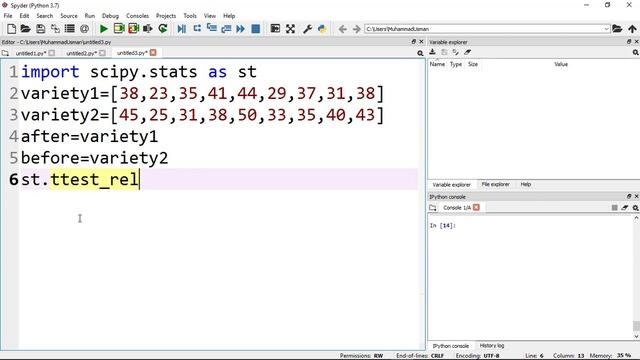Open the Run menu
Image resolution: width=640 pixels, height=360 pixels.
(89, 16)
